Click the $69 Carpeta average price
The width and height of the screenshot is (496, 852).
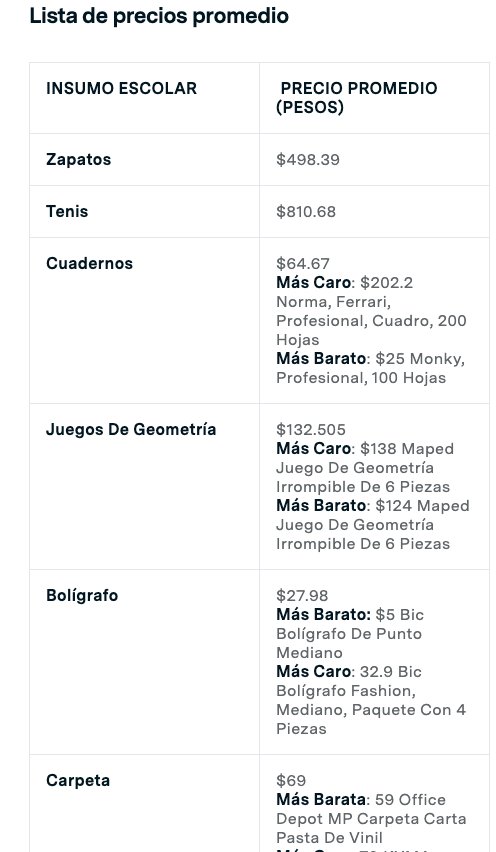291,780
